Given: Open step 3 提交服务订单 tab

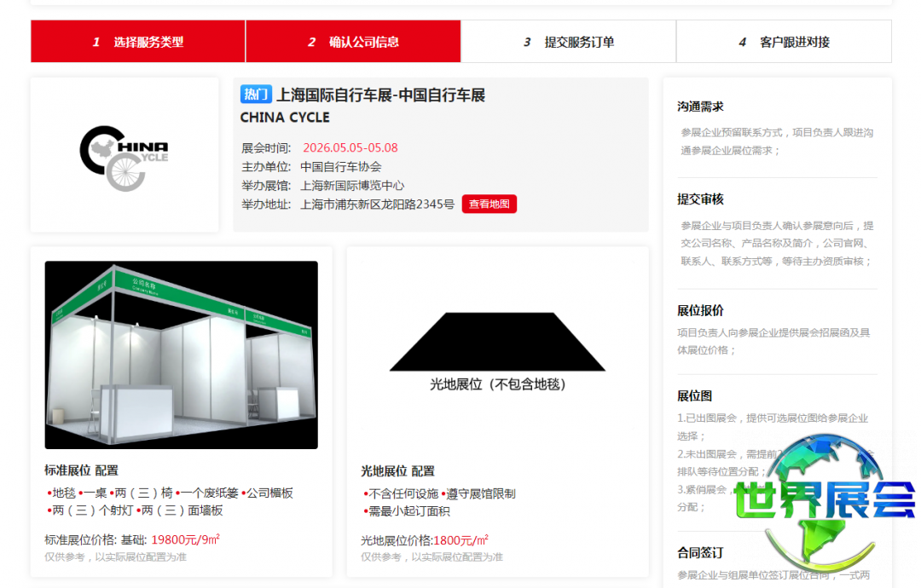Looking at the screenshot, I should coord(569,42).
